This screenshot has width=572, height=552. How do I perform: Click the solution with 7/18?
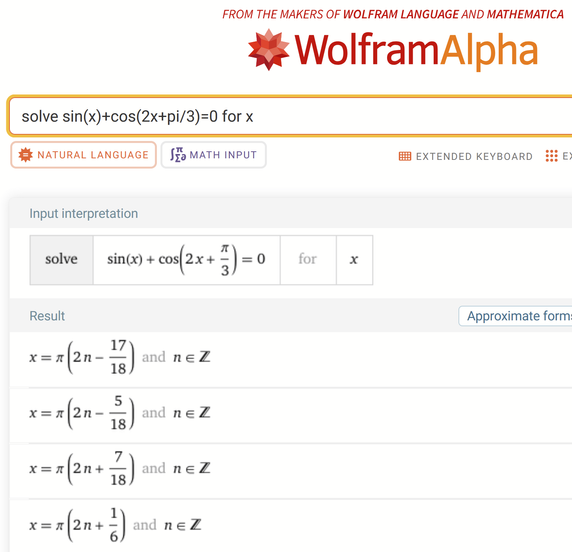pos(120,468)
